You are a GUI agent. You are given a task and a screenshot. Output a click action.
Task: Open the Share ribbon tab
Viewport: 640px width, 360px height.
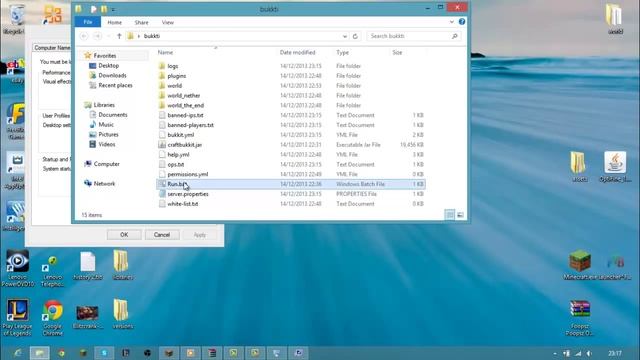[x=141, y=22]
